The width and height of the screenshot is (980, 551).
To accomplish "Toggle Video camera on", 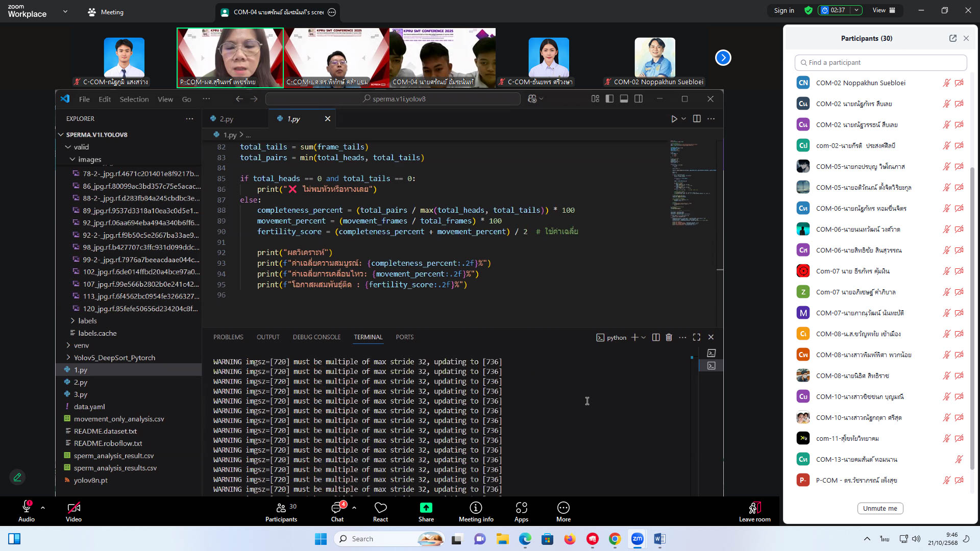I will pyautogui.click(x=73, y=508).
